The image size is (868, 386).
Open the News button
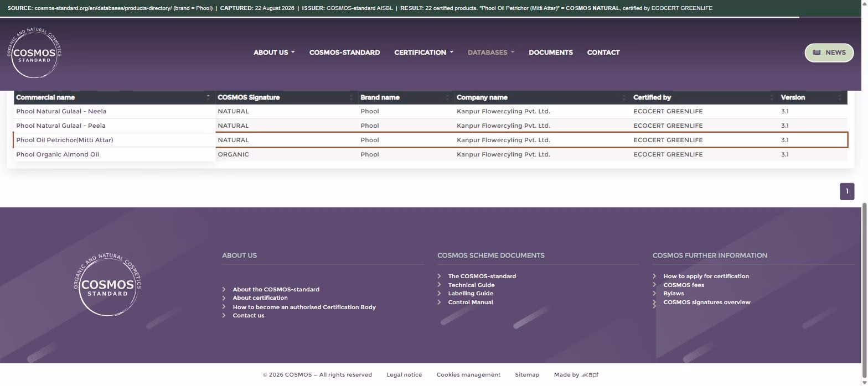click(829, 53)
